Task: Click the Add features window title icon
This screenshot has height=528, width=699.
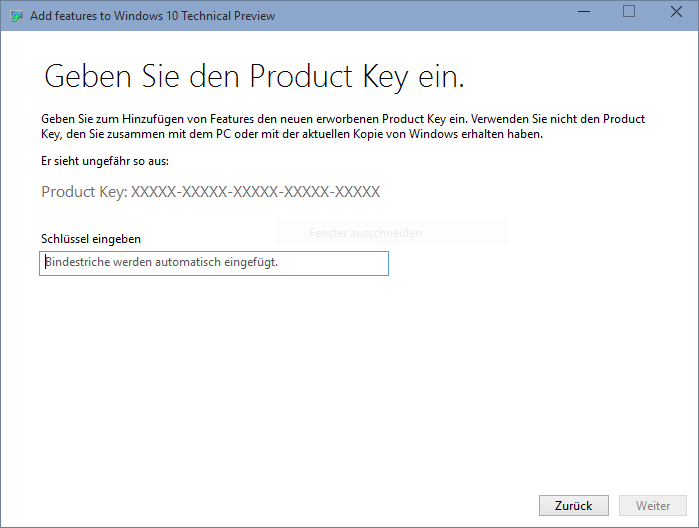Action: [16, 16]
